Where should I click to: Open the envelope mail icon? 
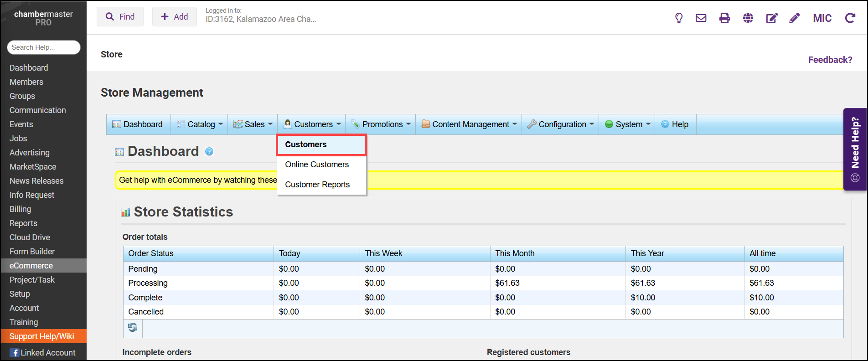point(701,18)
